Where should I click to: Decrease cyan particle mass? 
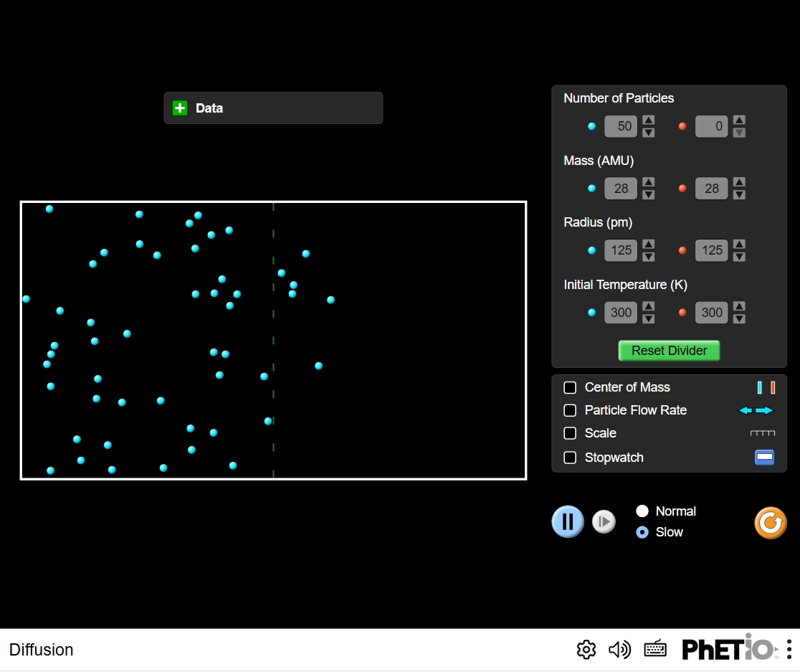click(649, 194)
